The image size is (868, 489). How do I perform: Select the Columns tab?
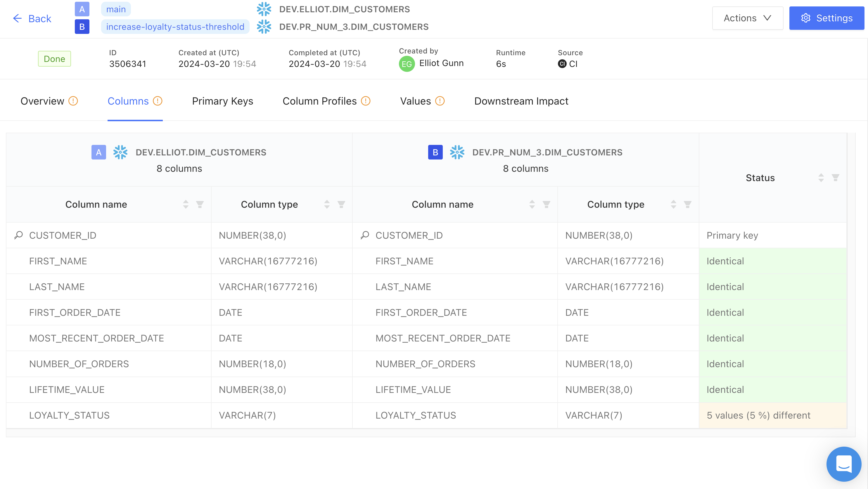click(x=135, y=101)
